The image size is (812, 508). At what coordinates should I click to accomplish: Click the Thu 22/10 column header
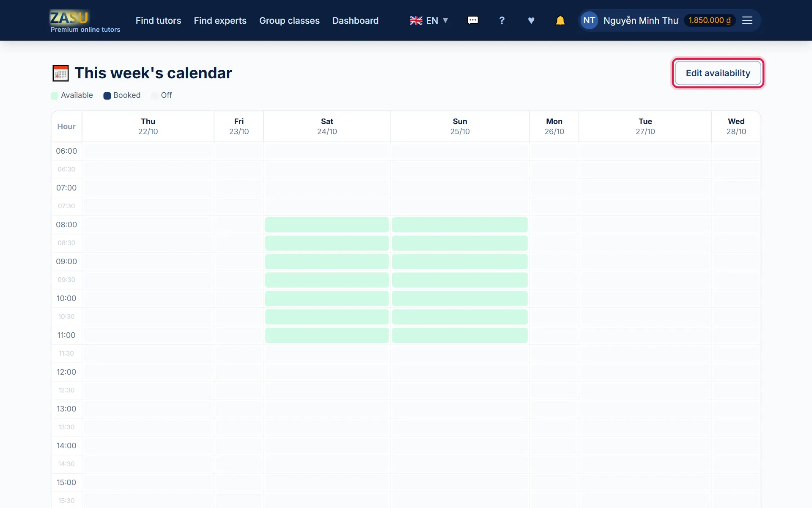[148, 126]
